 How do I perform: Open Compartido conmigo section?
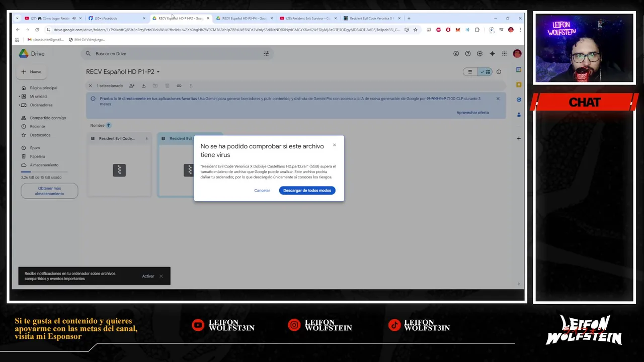47,118
